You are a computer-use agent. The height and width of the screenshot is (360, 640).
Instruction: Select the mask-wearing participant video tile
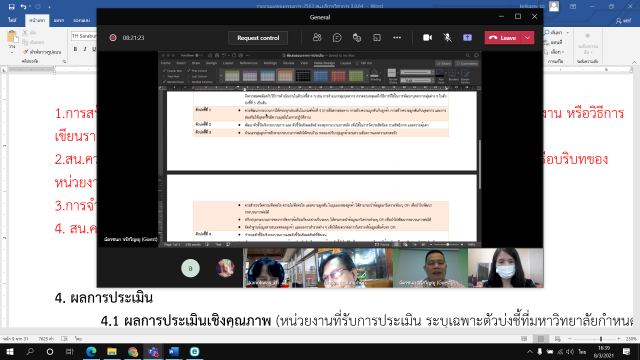click(x=505, y=268)
